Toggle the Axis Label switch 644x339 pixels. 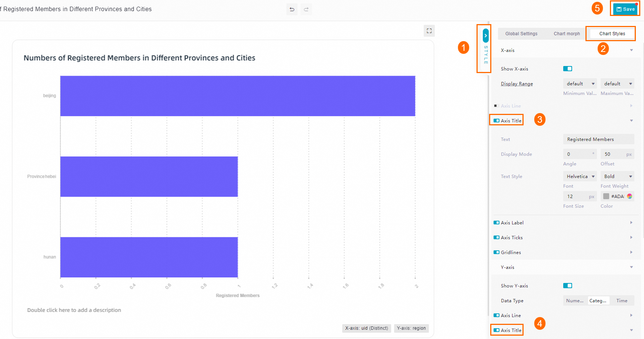[x=497, y=223]
